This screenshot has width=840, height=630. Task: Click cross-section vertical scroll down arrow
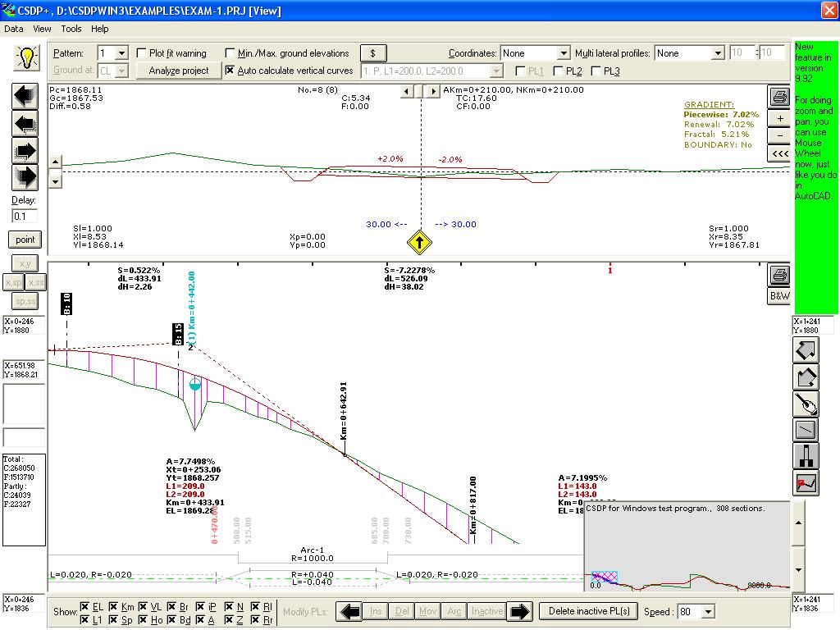click(56, 181)
